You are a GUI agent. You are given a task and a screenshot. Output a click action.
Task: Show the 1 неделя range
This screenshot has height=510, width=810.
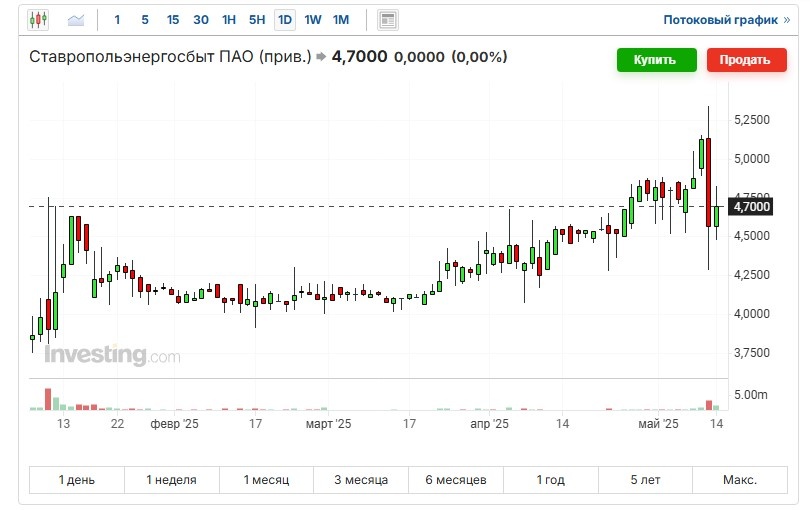pyautogui.click(x=172, y=480)
